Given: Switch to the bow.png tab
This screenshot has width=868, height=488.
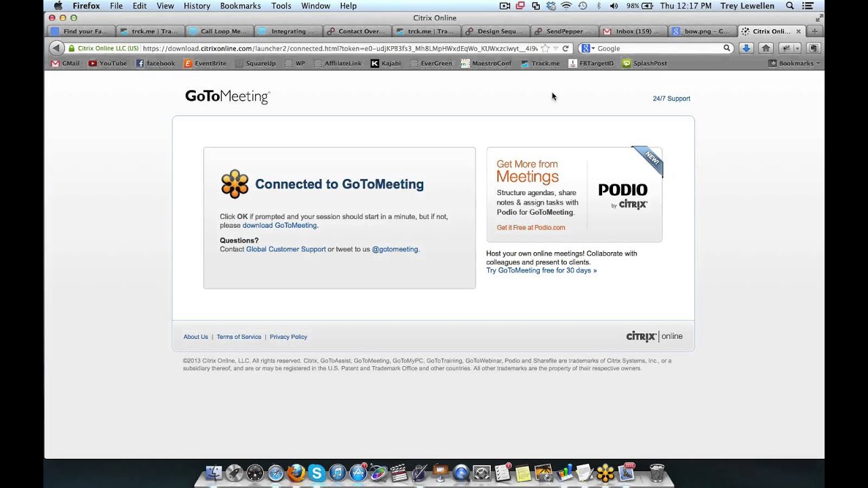Looking at the screenshot, I should [702, 31].
